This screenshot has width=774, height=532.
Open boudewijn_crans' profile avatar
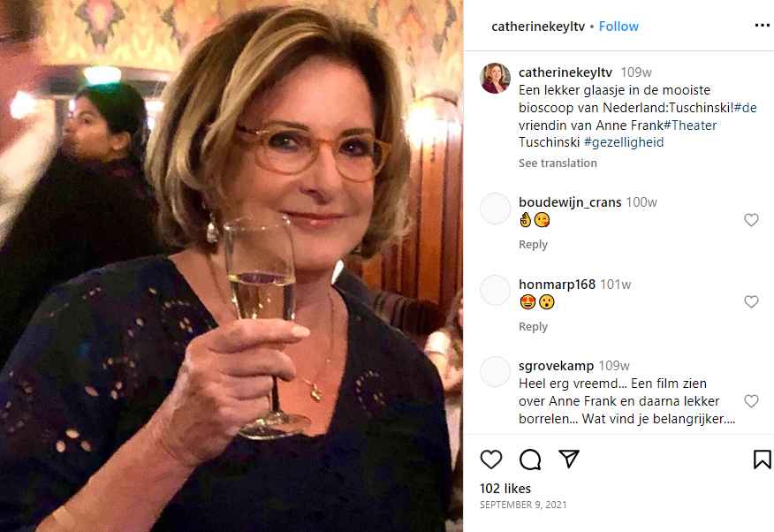coord(495,208)
